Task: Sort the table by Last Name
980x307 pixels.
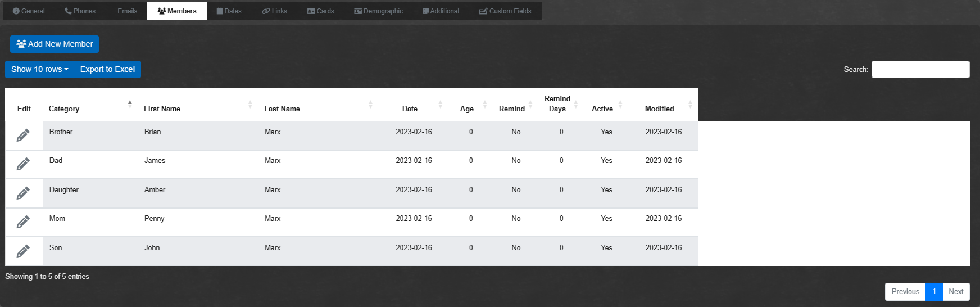Action: (x=282, y=109)
